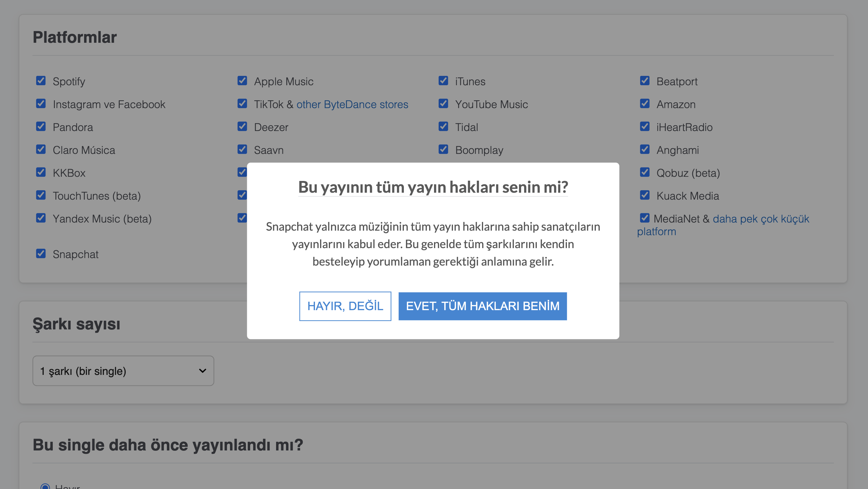Toggle the Tidal checkbox
The height and width of the screenshot is (489, 868).
click(x=443, y=126)
